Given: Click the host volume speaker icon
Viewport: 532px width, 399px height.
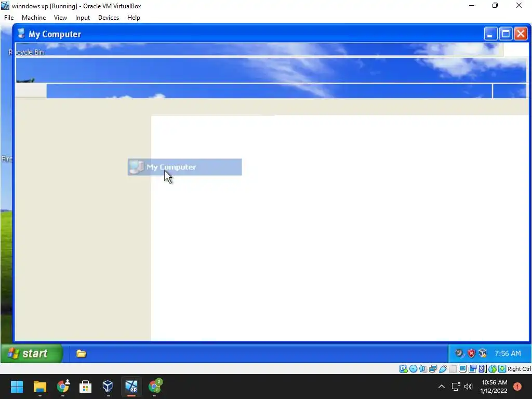Looking at the screenshot, I should [468, 387].
